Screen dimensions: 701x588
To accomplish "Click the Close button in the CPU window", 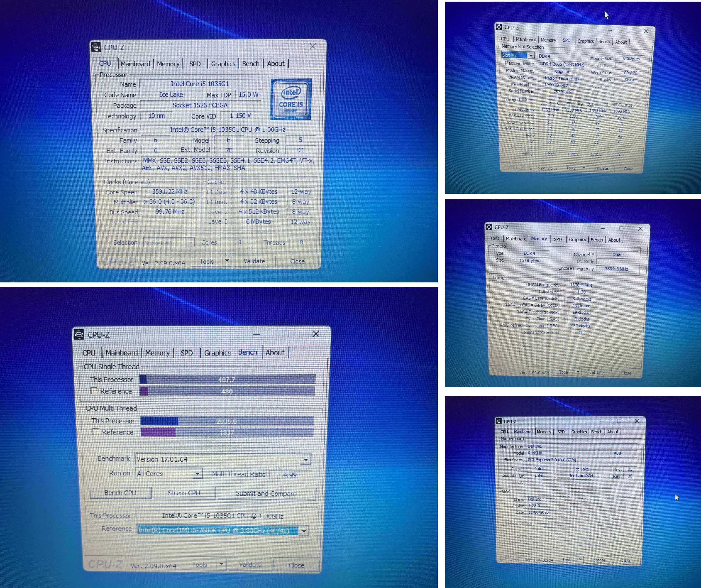I will tap(297, 261).
